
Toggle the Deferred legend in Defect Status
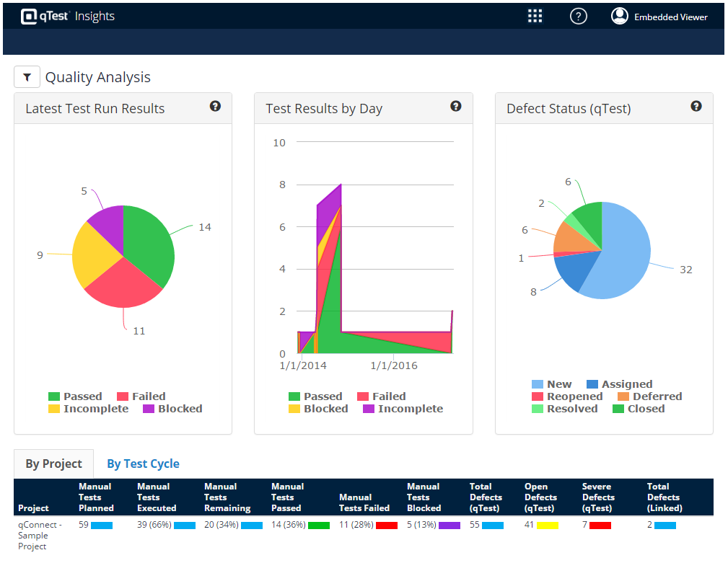click(649, 396)
